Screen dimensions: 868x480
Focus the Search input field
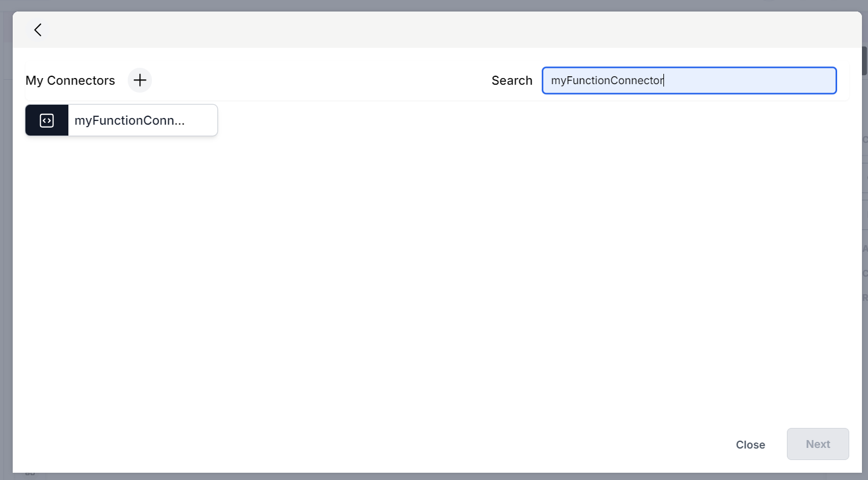click(x=689, y=81)
